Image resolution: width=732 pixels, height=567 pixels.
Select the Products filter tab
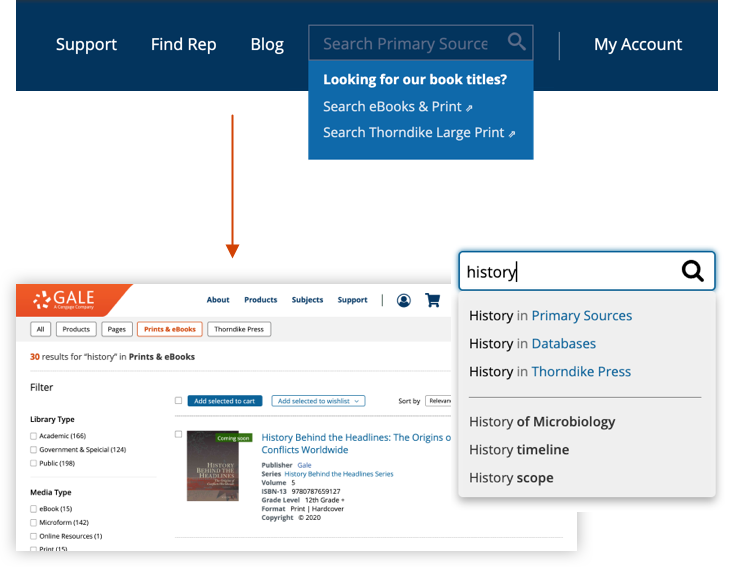click(x=76, y=329)
